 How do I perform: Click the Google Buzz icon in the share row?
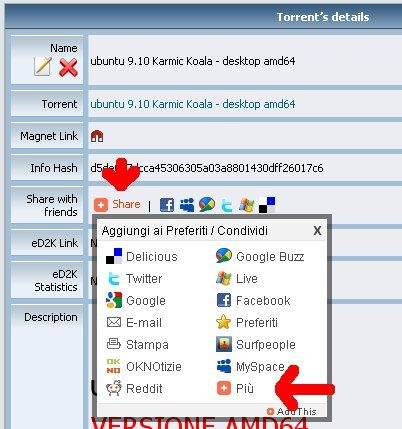(207, 204)
